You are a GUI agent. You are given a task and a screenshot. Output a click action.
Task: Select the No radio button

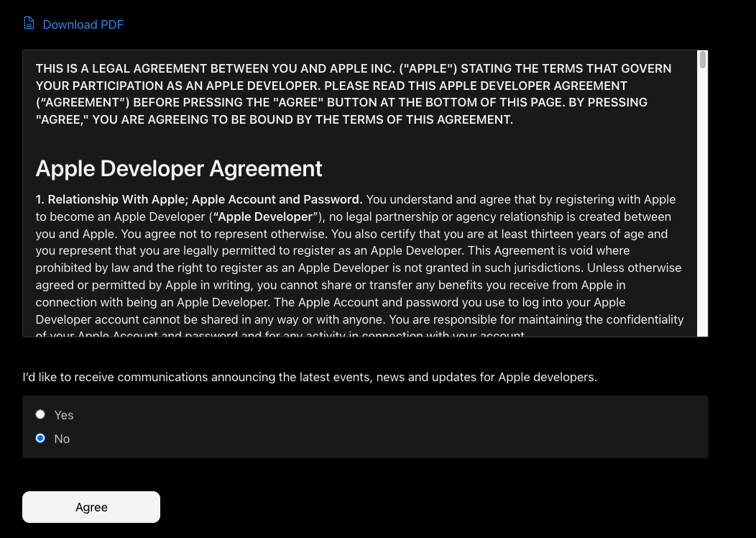[x=40, y=438]
